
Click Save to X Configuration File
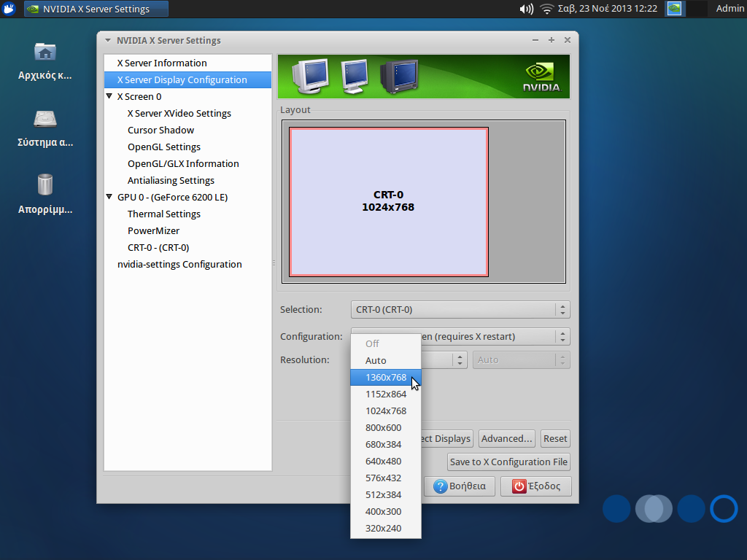(508, 462)
